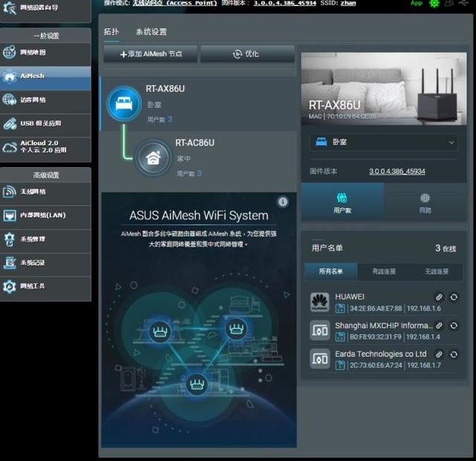Viewport: 476px width, 461px height.
Task: Select the 网络 network tab
Action: click(425, 202)
